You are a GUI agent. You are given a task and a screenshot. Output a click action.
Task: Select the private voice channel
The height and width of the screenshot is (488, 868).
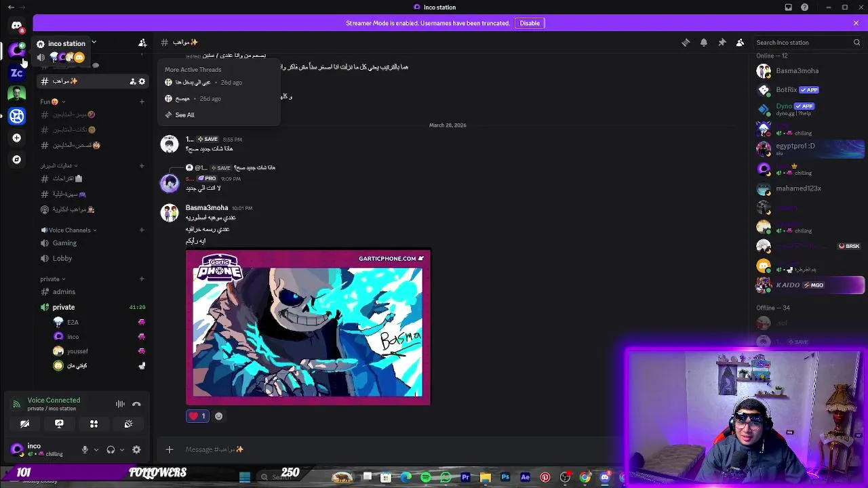92,307
